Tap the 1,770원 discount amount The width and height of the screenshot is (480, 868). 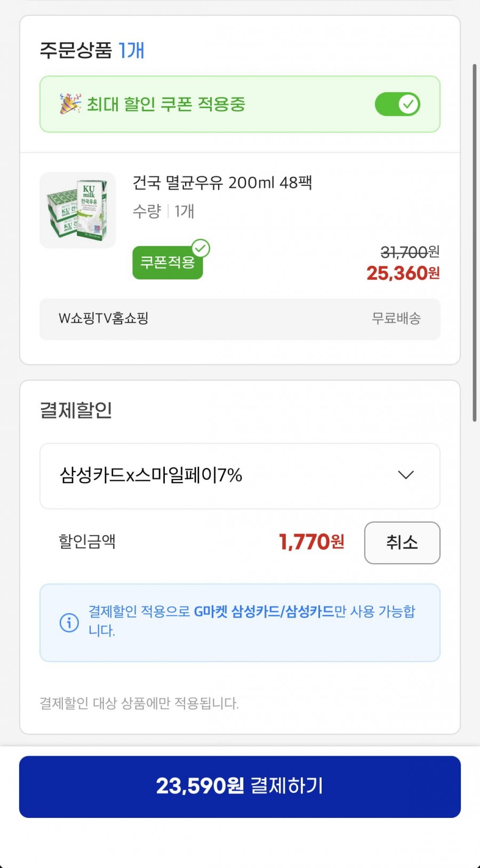[x=311, y=542]
